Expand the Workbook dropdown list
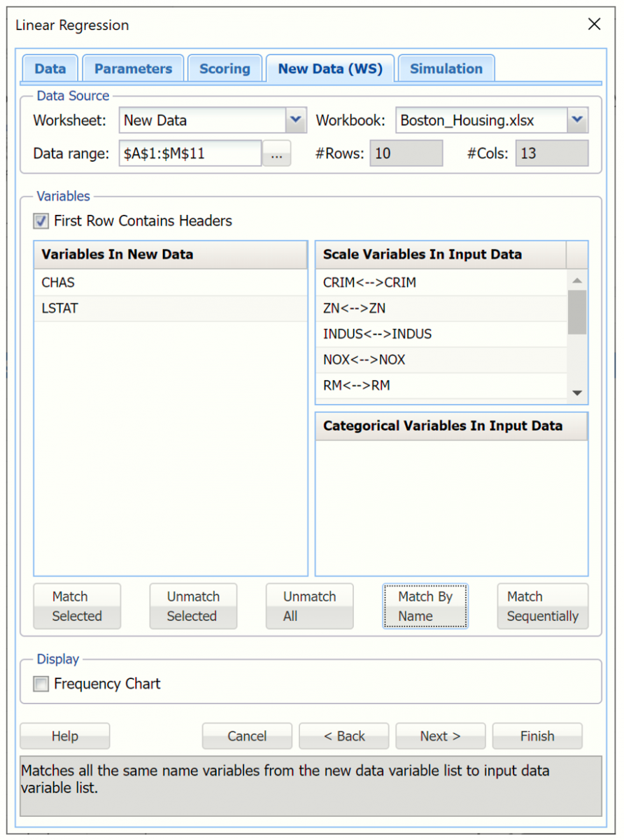 [577, 120]
